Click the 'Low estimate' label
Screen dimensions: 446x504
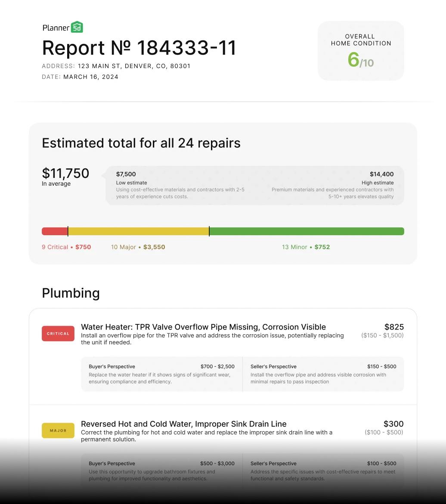(x=131, y=183)
